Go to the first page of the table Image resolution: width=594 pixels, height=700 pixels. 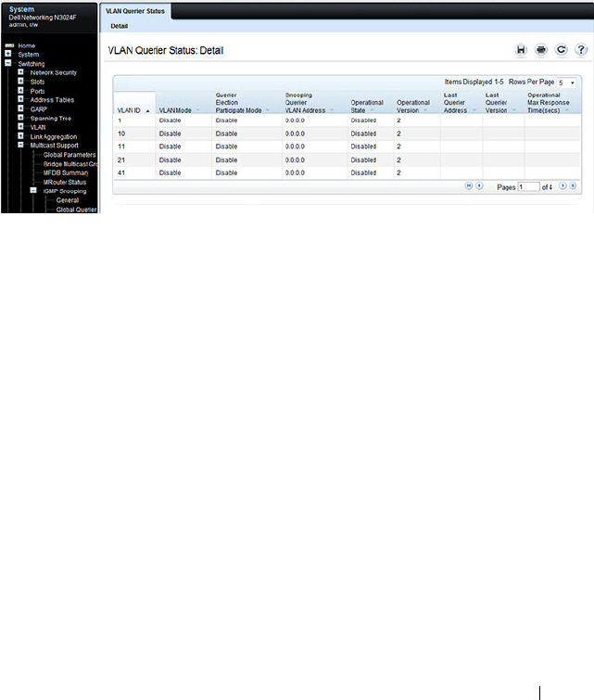pos(469,185)
